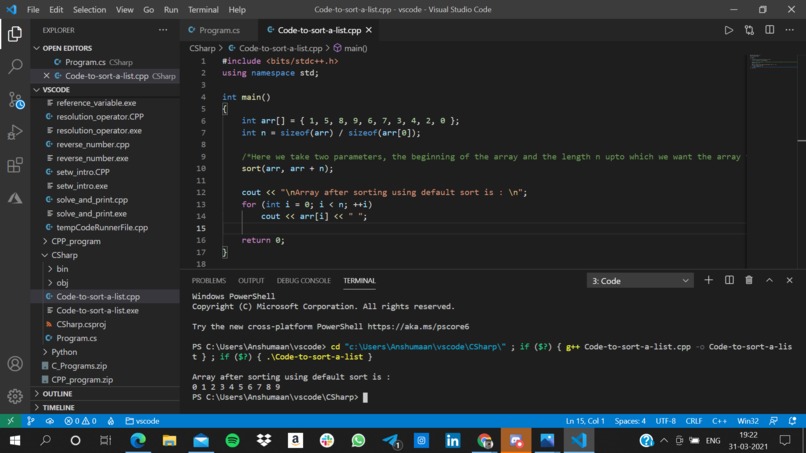
Task: Change indentation via Spaces: 4
Action: coord(630,421)
